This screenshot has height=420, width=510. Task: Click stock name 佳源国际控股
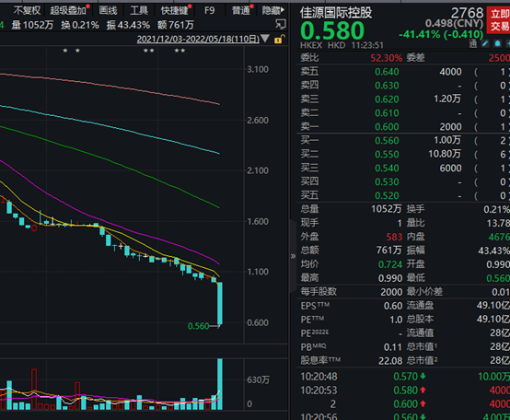click(336, 13)
